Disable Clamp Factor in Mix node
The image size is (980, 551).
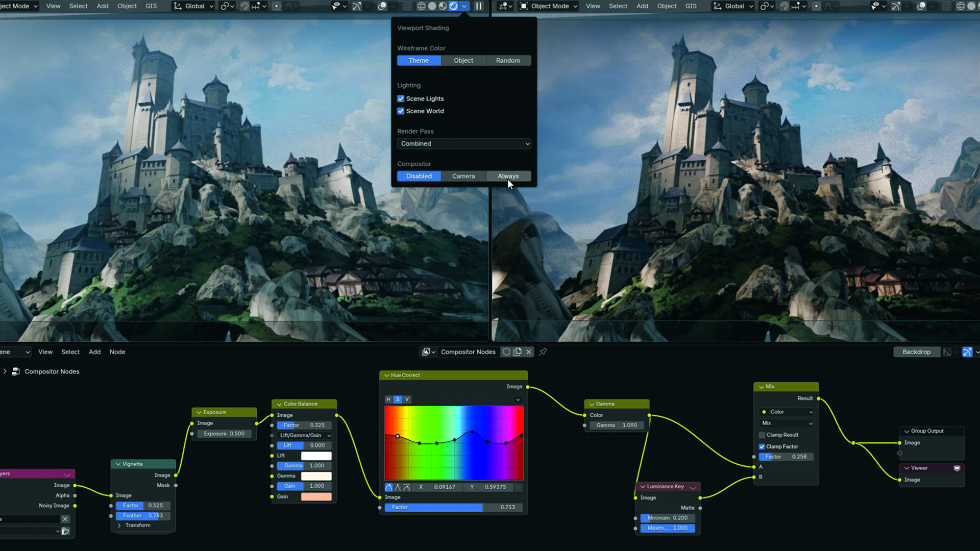(x=762, y=446)
